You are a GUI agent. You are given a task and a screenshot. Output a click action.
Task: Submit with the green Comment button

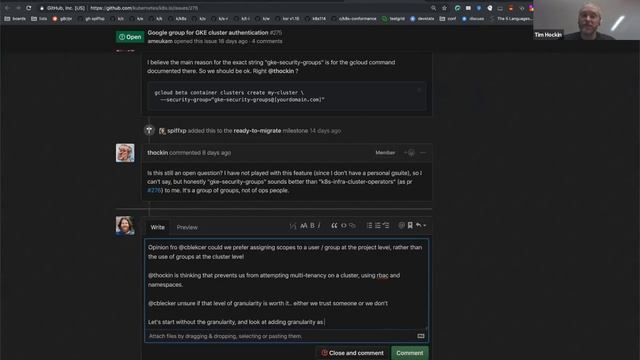(x=410, y=353)
